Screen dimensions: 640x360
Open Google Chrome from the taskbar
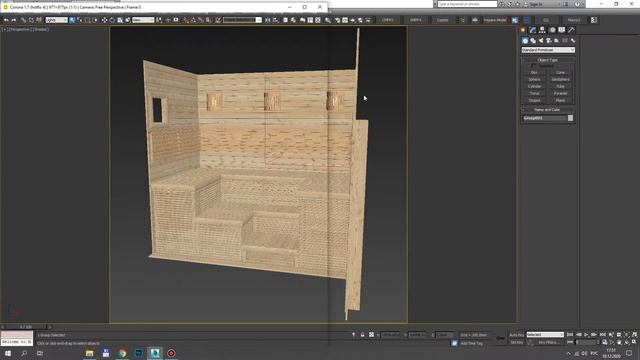pos(122,353)
